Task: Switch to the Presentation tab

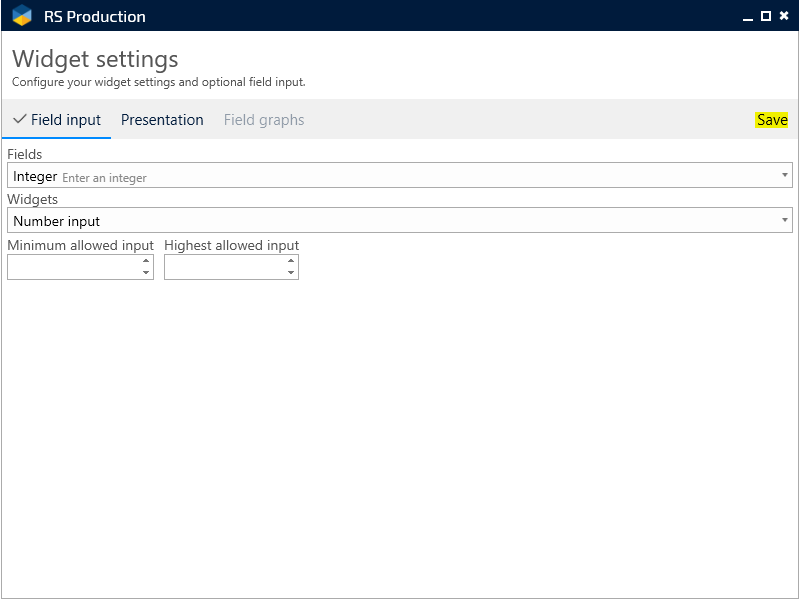Action: pyautogui.click(x=162, y=120)
